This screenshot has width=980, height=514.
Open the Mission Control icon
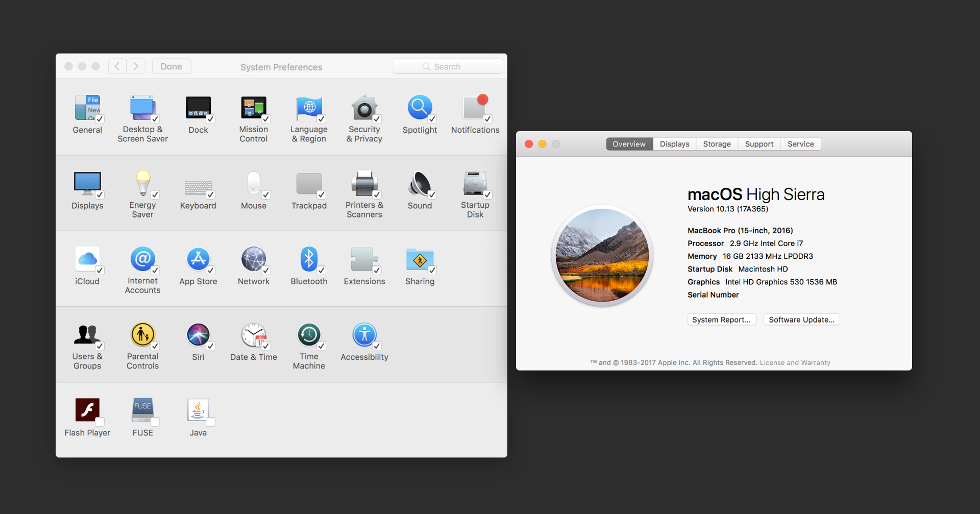(x=254, y=107)
